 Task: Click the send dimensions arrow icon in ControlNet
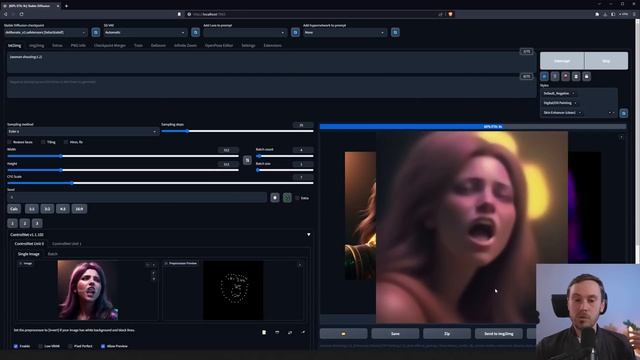coord(303,332)
